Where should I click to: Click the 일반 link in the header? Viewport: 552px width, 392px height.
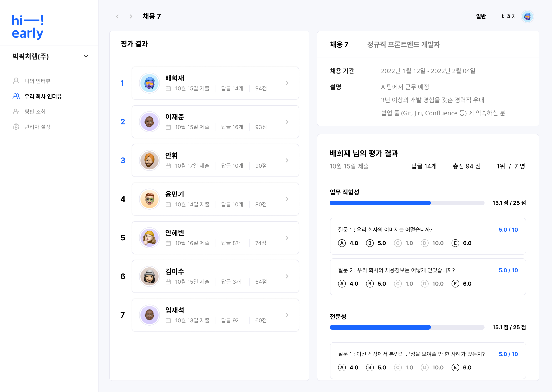[481, 16]
